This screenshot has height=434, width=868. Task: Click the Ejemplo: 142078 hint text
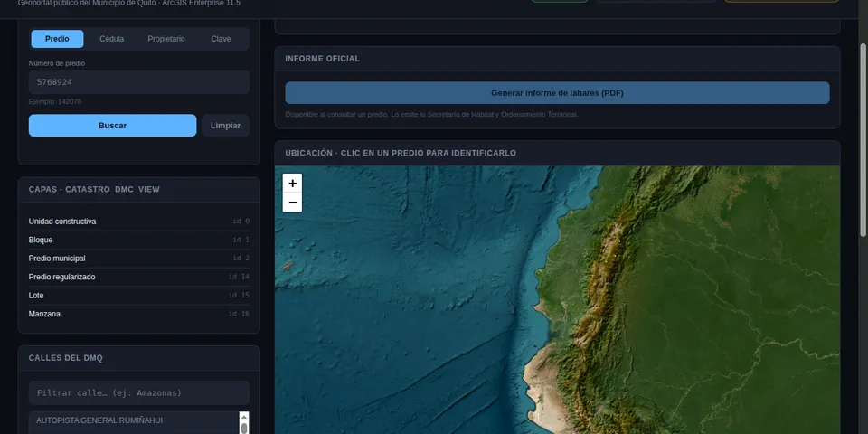(x=55, y=102)
